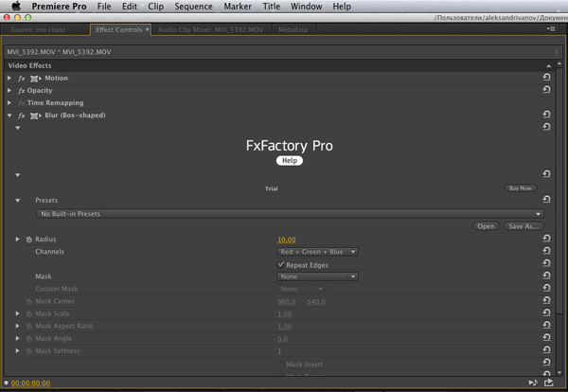Click the 00:00:00:00 timecode
Image resolution: width=568 pixels, height=392 pixels.
click(x=30, y=383)
